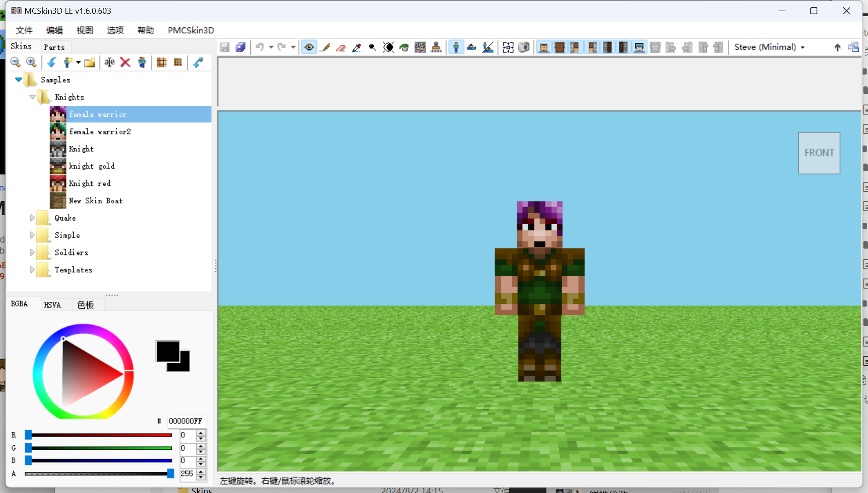Click the reset camera icon
The width and height of the screenshot is (868, 493).
pos(508,47)
